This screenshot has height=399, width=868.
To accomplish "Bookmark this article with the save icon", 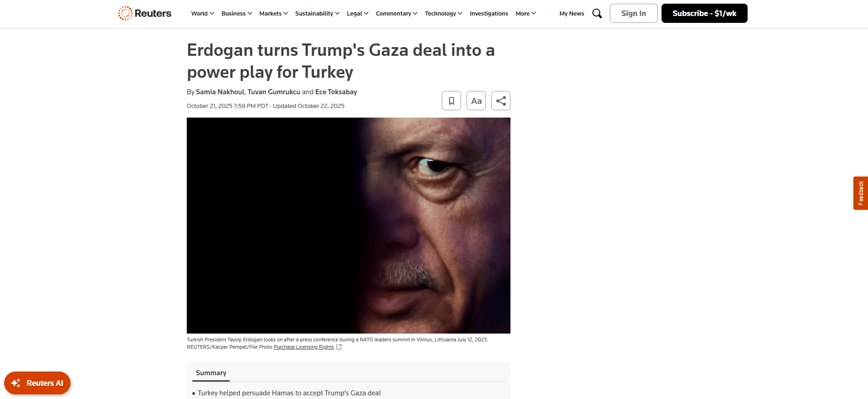I will click(451, 101).
